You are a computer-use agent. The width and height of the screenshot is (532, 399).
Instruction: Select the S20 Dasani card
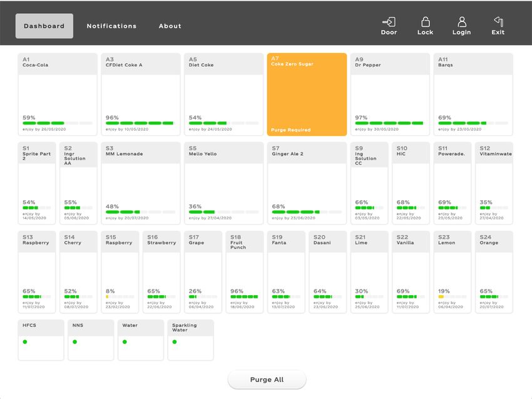328,272
